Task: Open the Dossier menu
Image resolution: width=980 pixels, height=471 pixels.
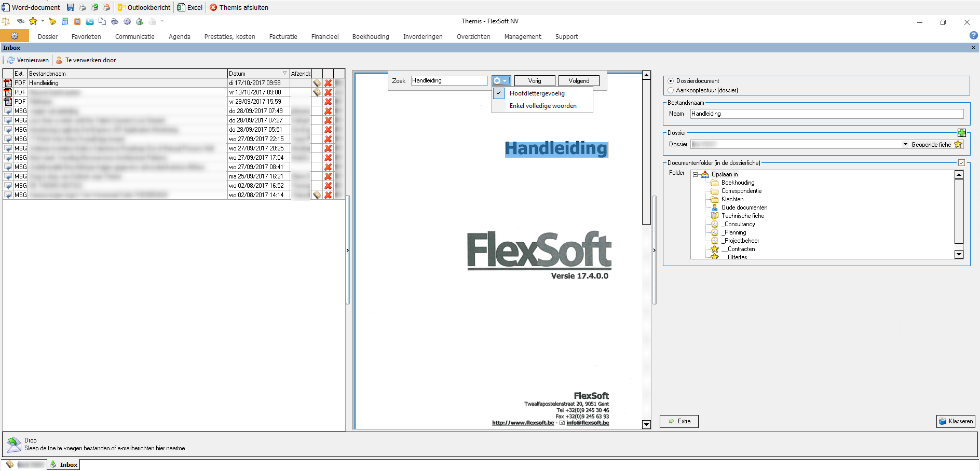Action: [48, 36]
